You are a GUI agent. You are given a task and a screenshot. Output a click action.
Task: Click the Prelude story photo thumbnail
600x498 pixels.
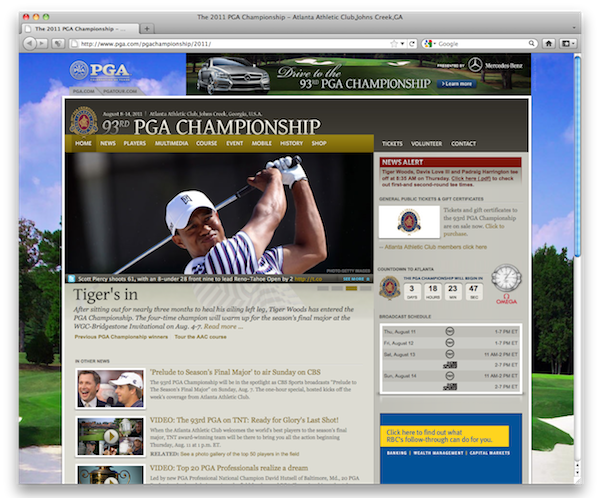111,389
